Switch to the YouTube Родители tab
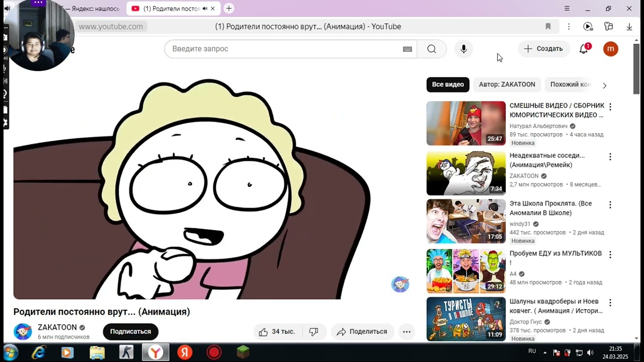The height and width of the screenshot is (362, 644). point(171,9)
